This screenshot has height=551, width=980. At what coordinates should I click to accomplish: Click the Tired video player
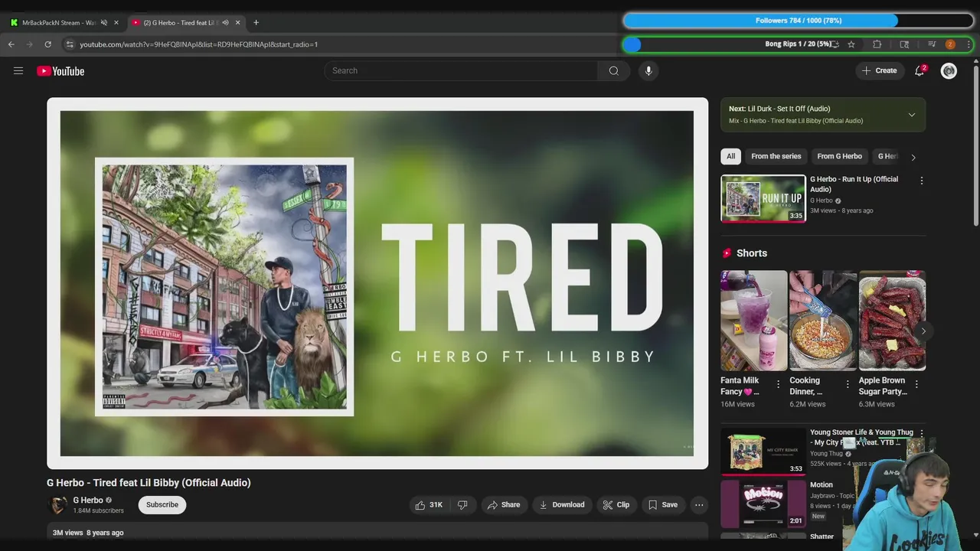pyautogui.click(x=377, y=283)
